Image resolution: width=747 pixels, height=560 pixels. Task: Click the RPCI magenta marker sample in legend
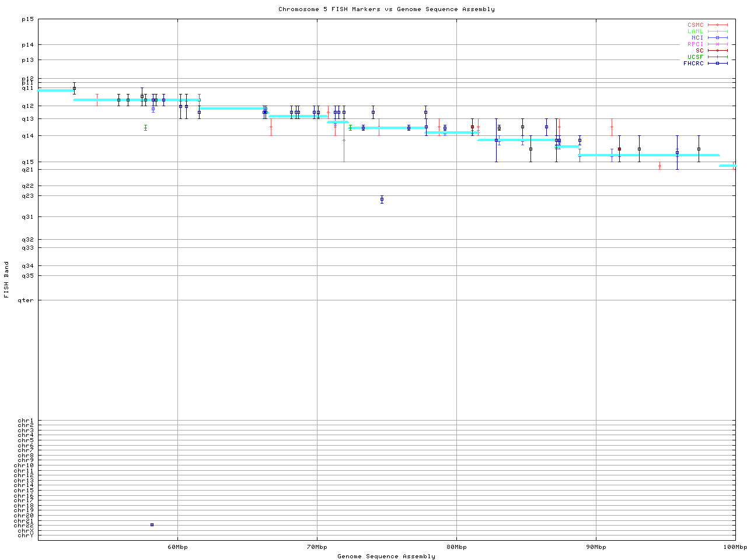tap(717, 44)
